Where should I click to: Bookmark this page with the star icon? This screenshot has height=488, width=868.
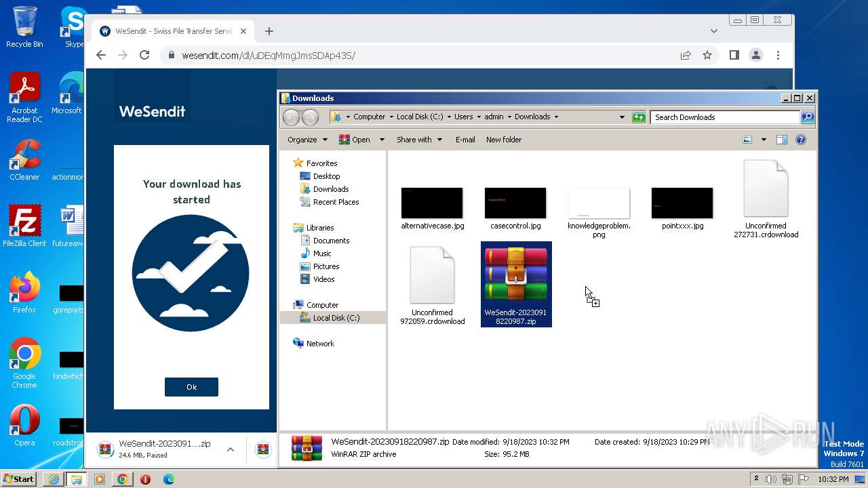(707, 56)
